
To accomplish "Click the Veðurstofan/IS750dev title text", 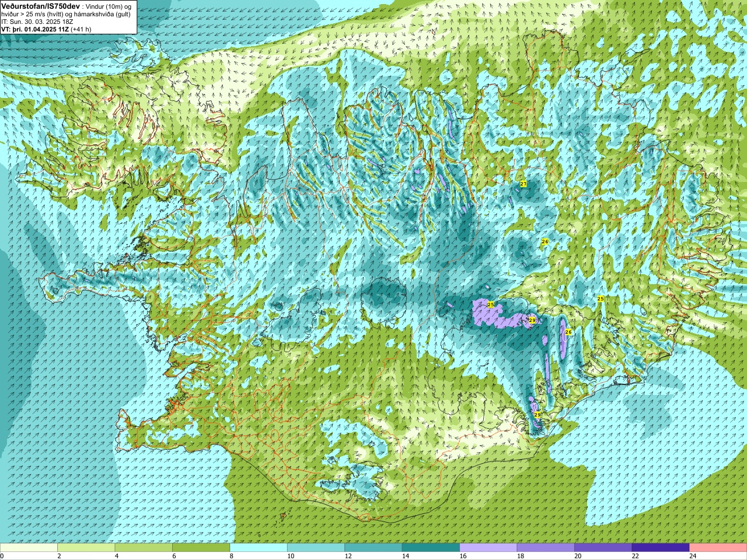I will (x=41, y=6).
